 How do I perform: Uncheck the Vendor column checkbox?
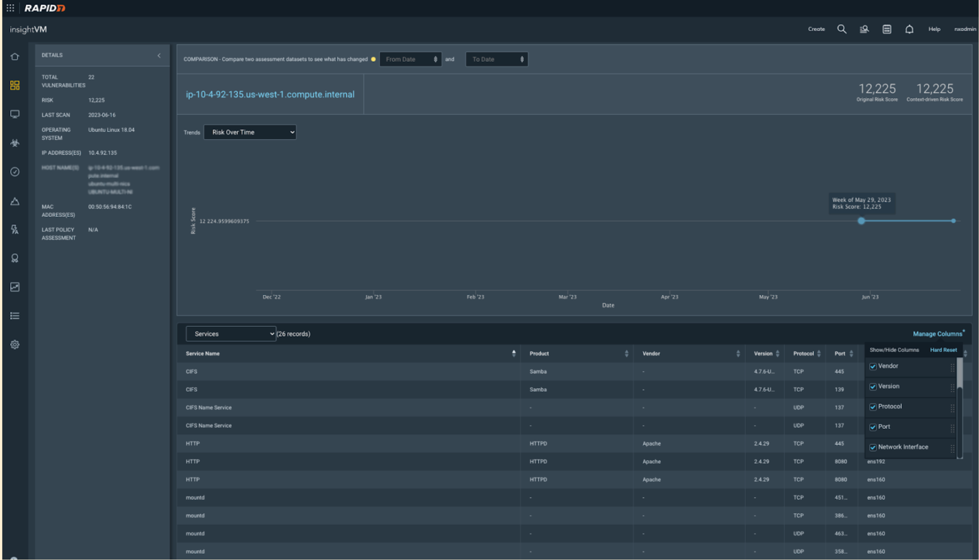(873, 367)
